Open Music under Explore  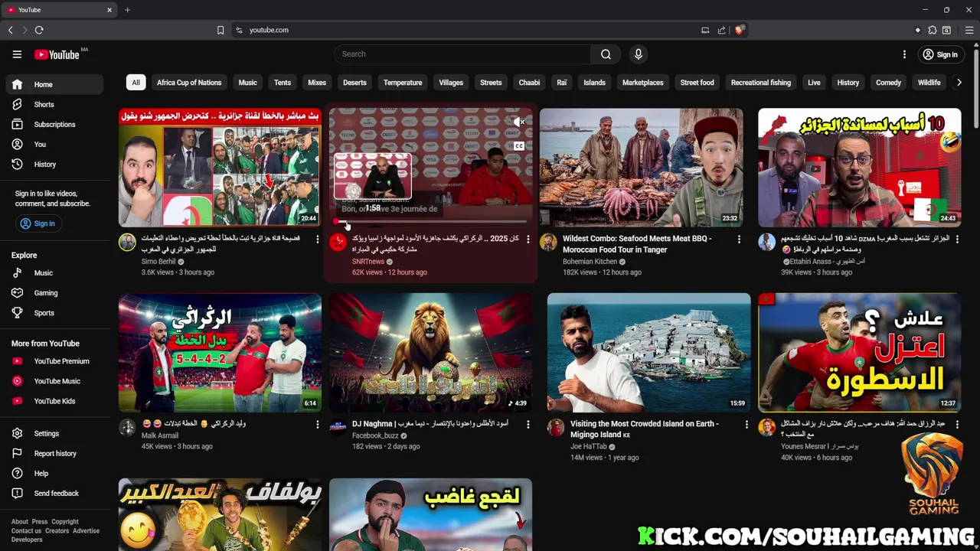tap(54, 272)
